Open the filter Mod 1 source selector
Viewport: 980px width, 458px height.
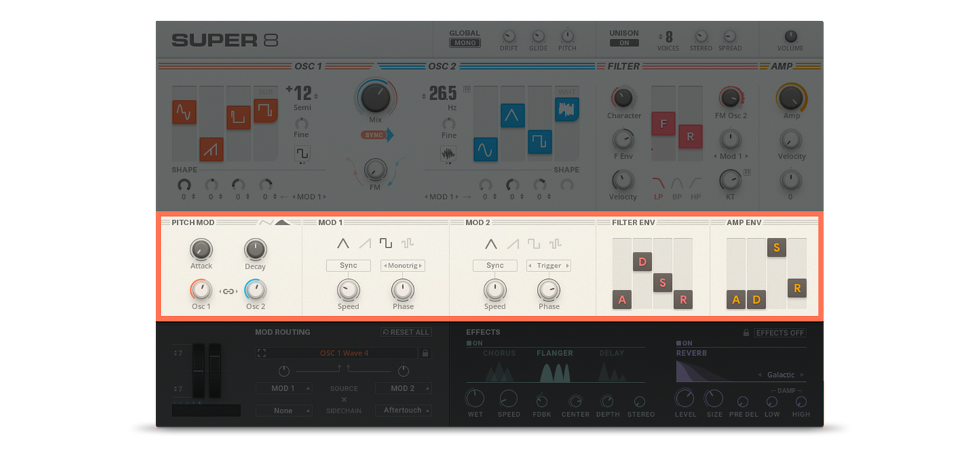(730, 157)
